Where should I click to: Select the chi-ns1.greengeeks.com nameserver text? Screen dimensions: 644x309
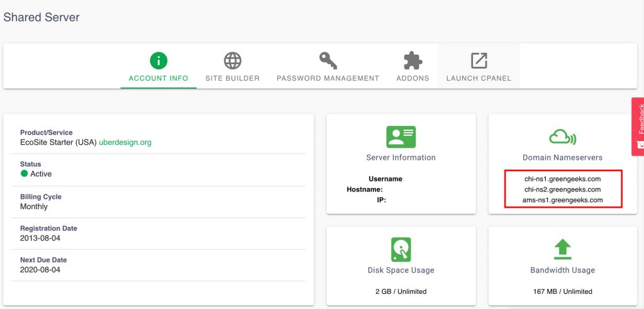coord(562,179)
